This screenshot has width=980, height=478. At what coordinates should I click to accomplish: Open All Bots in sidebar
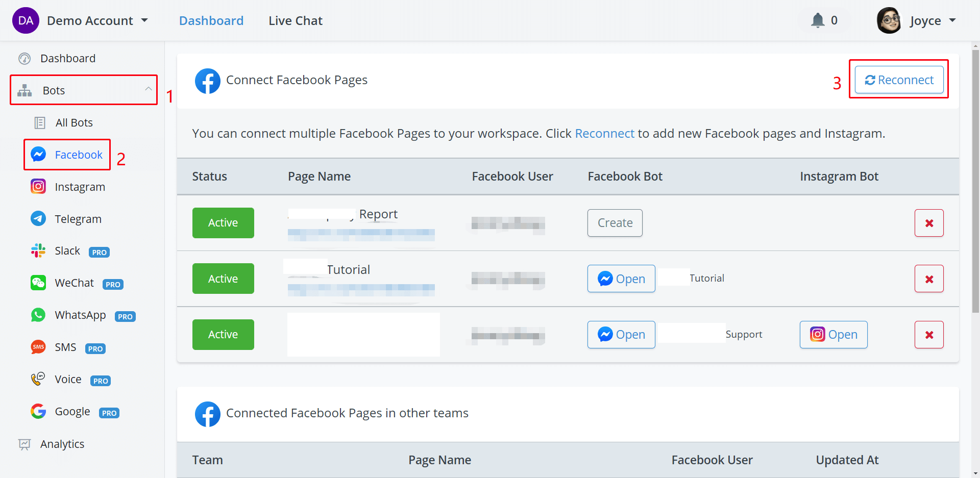tap(74, 122)
